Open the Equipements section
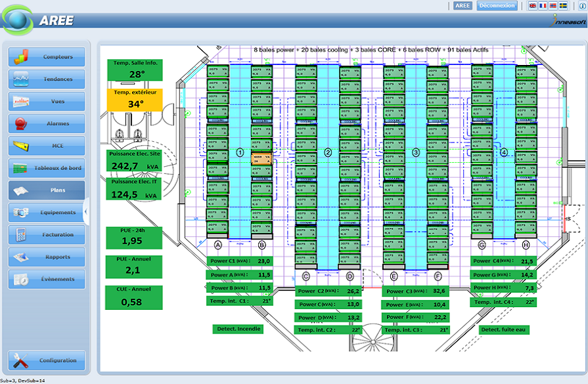Image resolution: width=588 pixels, height=384 pixels. (x=47, y=213)
